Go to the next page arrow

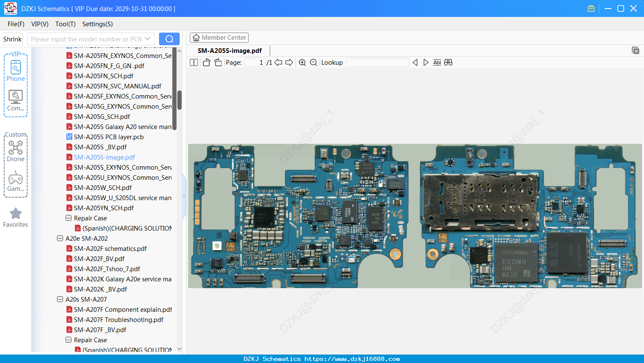[x=289, y=63]
